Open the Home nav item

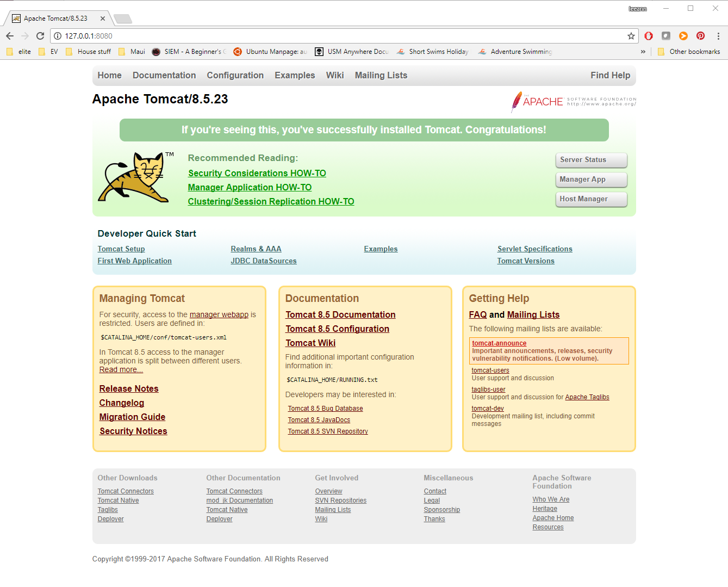pyautogui.click(x=110, y=76)
